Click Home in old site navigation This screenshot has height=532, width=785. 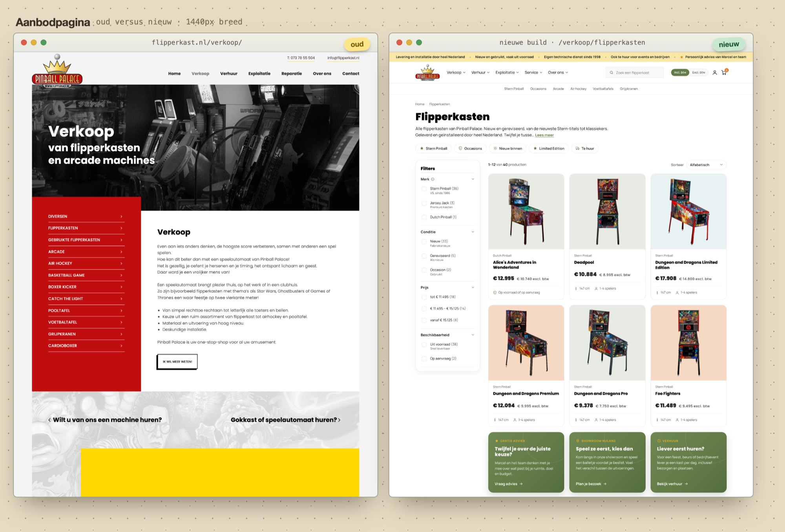[174, 74]
